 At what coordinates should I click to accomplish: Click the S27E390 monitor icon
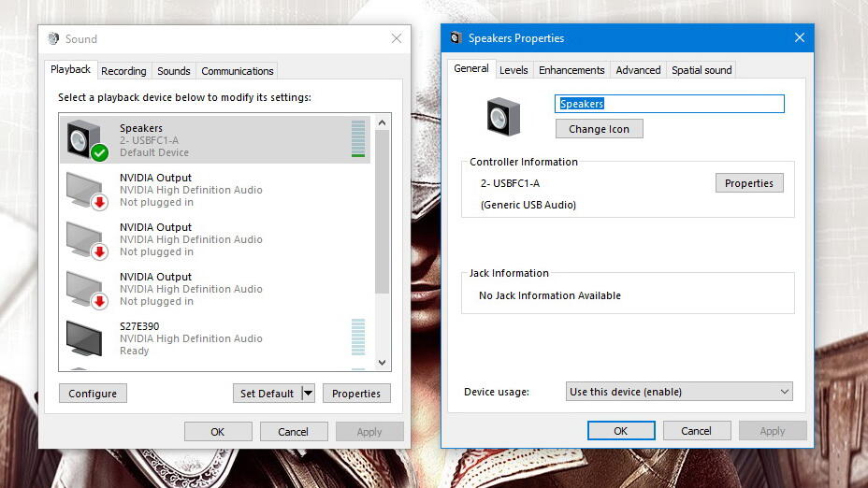point(84,338)
